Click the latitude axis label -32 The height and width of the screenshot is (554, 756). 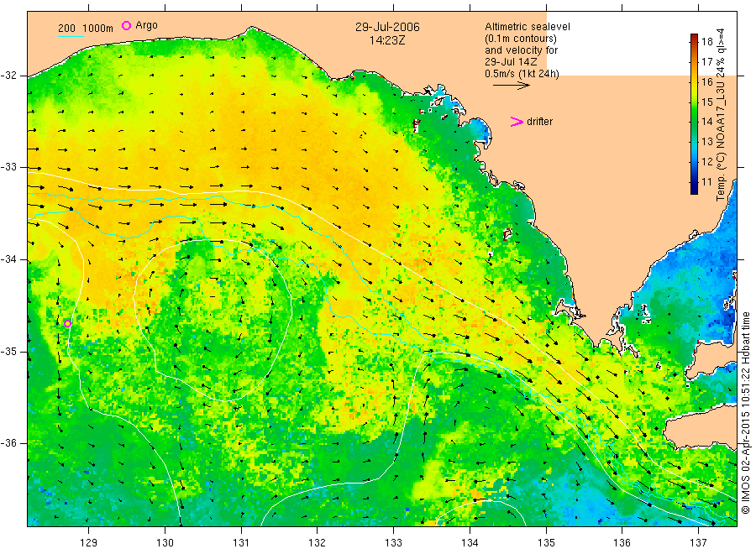click(9, 76)
